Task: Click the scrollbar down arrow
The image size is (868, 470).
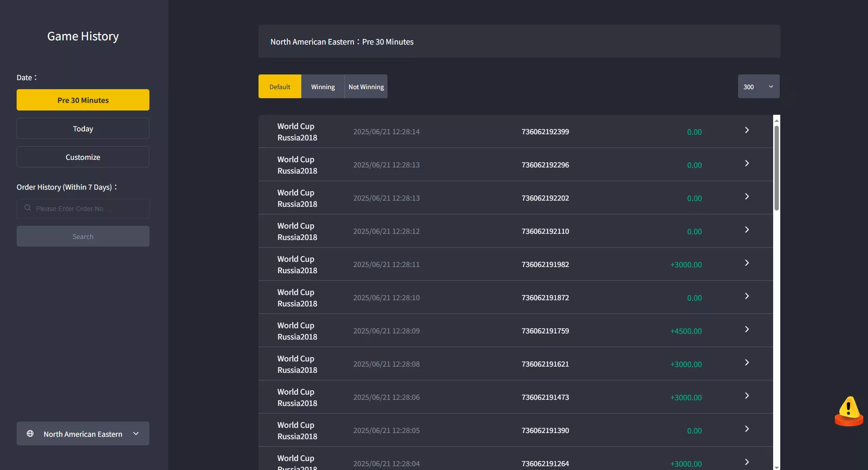Action: click(x=776, y=467)
